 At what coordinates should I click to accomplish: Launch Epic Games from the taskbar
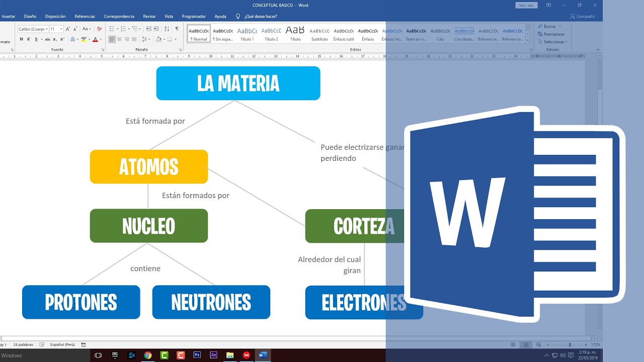tap(115, 355)
